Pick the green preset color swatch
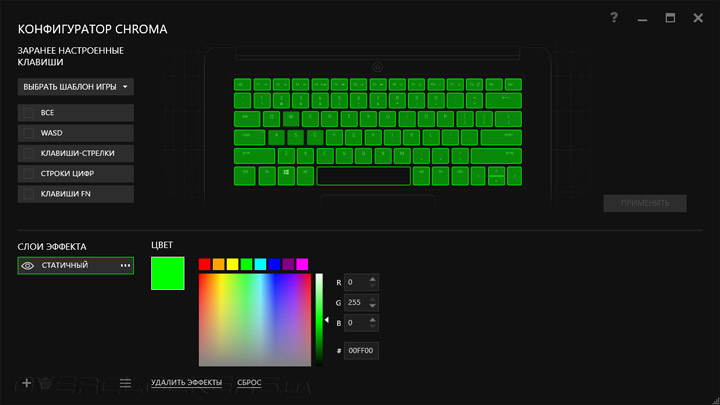720x405 pixels. click(247, 264)
